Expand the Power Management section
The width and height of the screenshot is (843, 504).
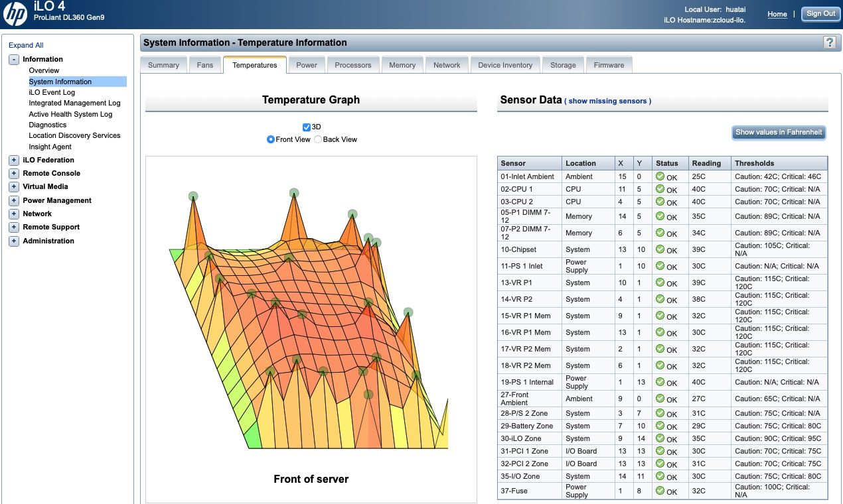(x=14, y=200)
